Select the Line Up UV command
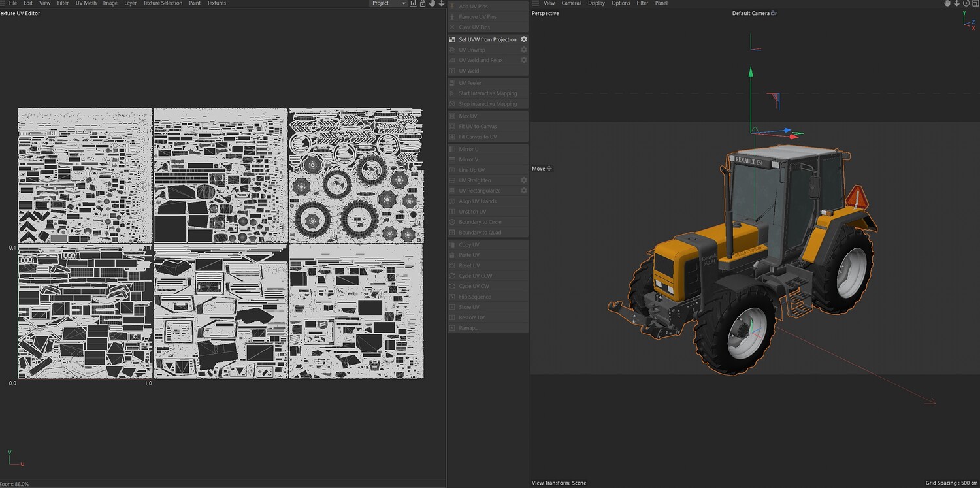 pyautogui.click(x=487, y=170)
